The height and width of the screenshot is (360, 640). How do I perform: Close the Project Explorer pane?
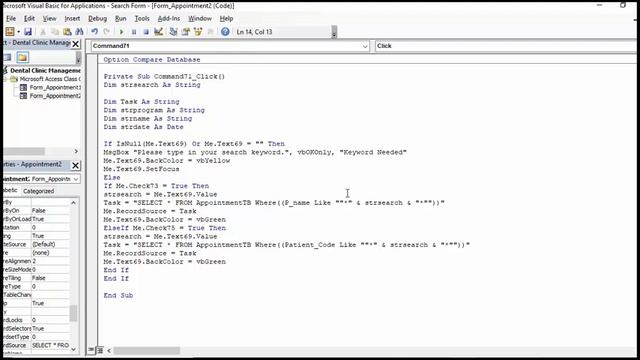pos(76,44)
